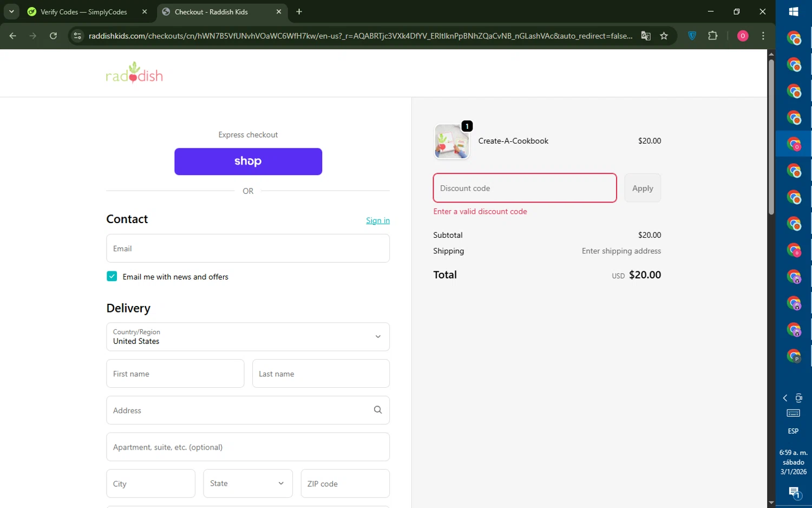Viewport: 812px width, 508px height.
Task: Focus the Apartment, suite, etc. field
Action: [x=248, y=447]
